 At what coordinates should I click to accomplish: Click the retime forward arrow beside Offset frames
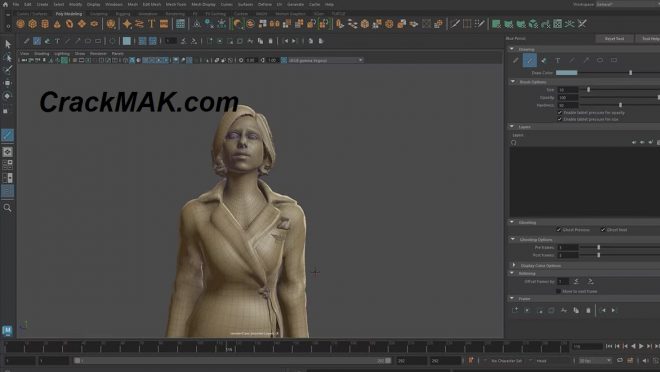click(590, 281)
